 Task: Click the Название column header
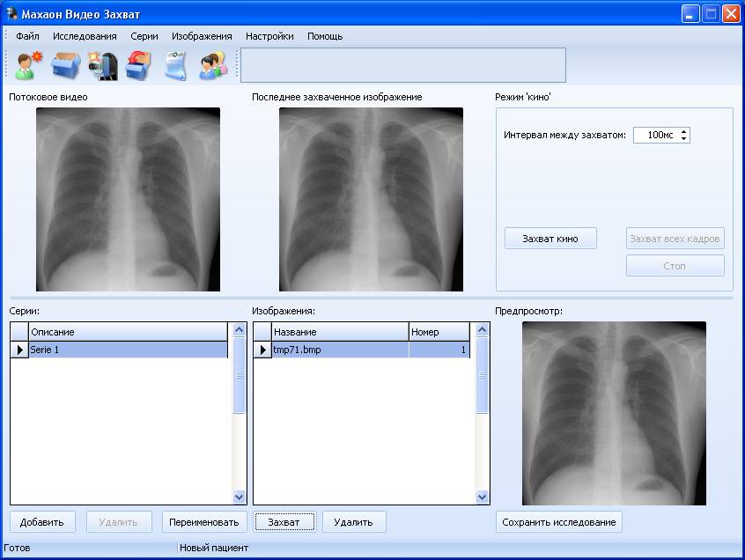[340, 332]
